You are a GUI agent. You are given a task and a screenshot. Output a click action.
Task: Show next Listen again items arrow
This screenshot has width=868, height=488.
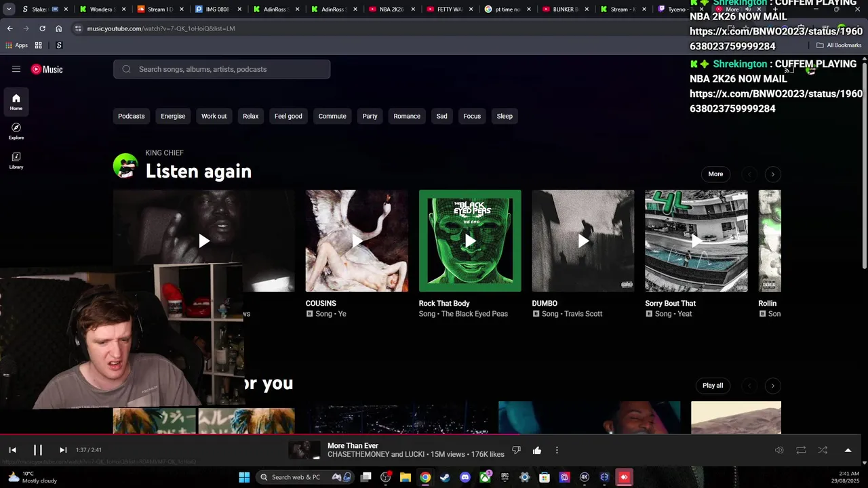click(x=772, y=174)
